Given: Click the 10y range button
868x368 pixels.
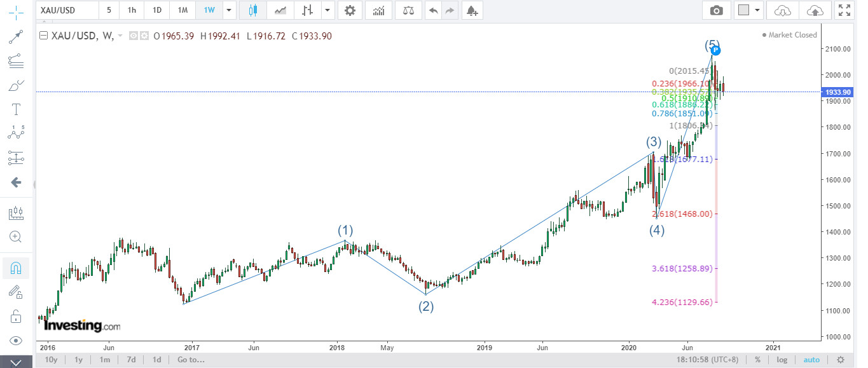Looking at the screenshot, I should coord(51,360).
